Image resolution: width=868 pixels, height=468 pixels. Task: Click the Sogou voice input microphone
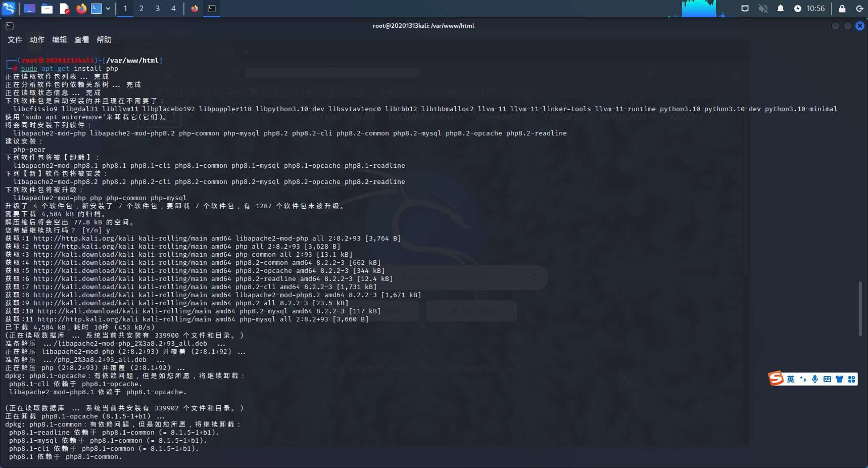[815, 379]
